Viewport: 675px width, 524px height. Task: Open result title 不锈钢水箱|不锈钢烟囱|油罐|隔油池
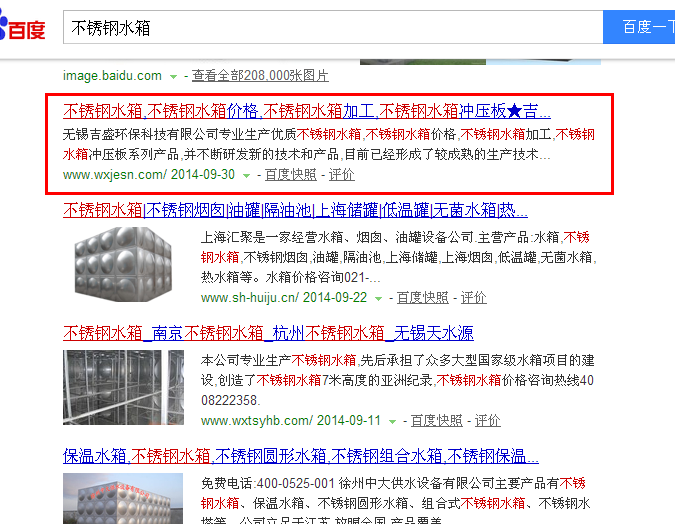295,210
